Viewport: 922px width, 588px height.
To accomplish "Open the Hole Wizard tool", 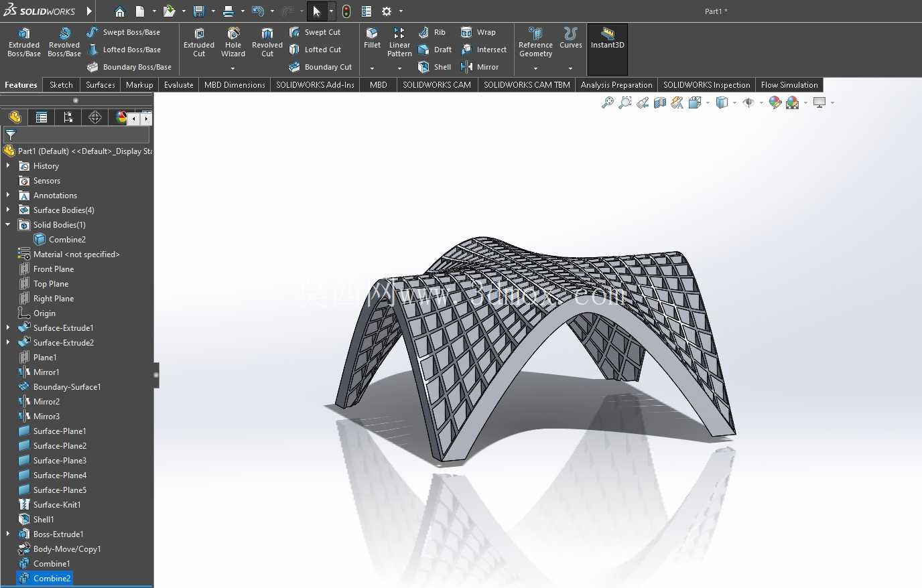I will pyautogui.click(x=233, y=42).
